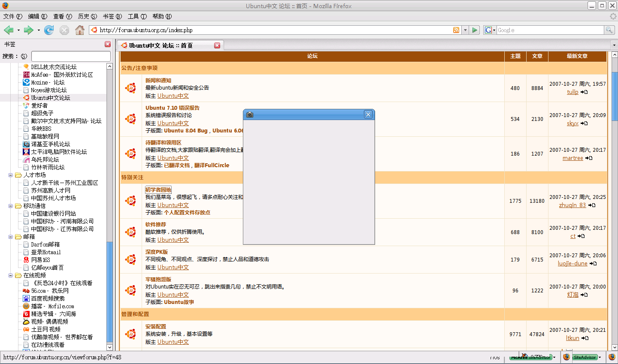This screenshot has width=618, height=364.
Task: Open the 编辑 menu
Action: [x=37, y=16]
